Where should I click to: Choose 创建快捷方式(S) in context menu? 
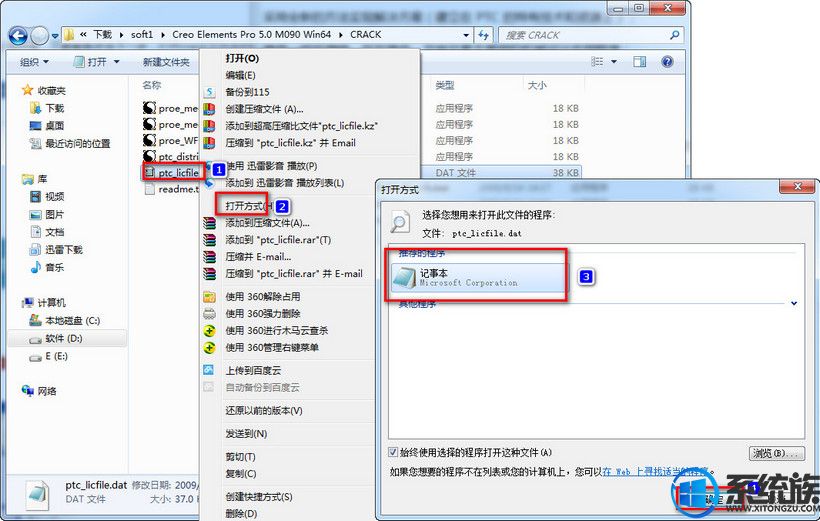point(259,496)
